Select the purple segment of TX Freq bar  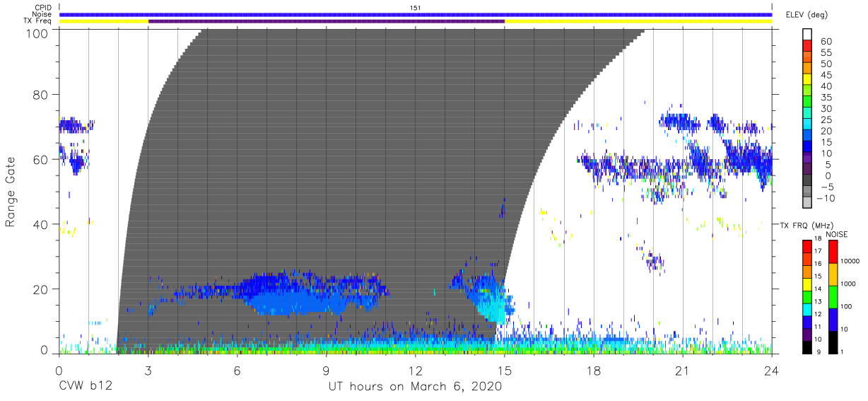(327, 21)
